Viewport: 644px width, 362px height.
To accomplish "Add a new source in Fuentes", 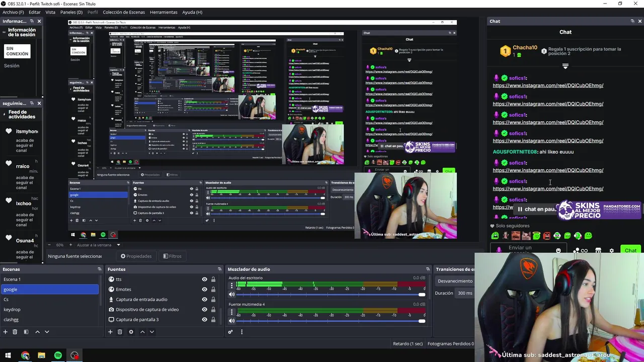I will point(110,332).
